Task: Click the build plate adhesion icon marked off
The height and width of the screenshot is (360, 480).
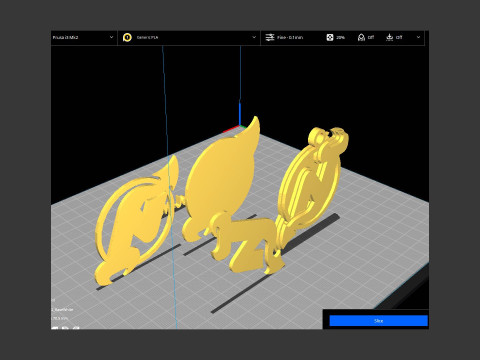Action: click(389, 37)
